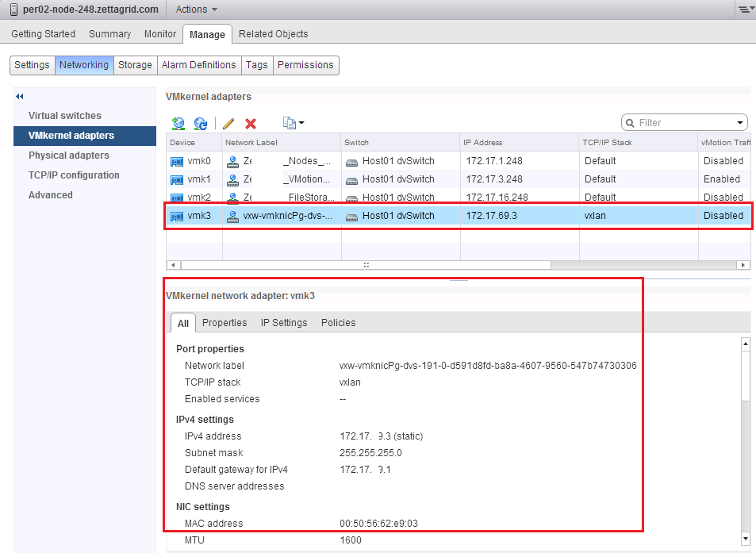Click the details pane scroll up arrow
Image resolution: width=756 pixels, height=553 pixels.
pos(746,344)
